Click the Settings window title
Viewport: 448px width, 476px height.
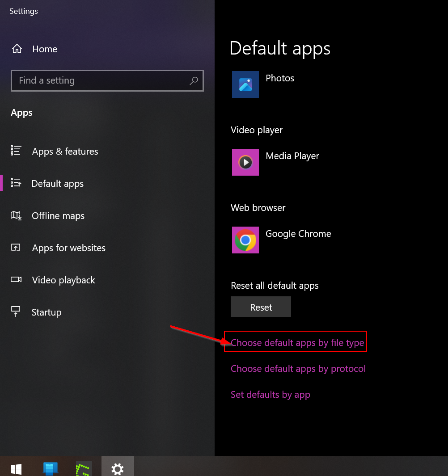coord(24,11)
